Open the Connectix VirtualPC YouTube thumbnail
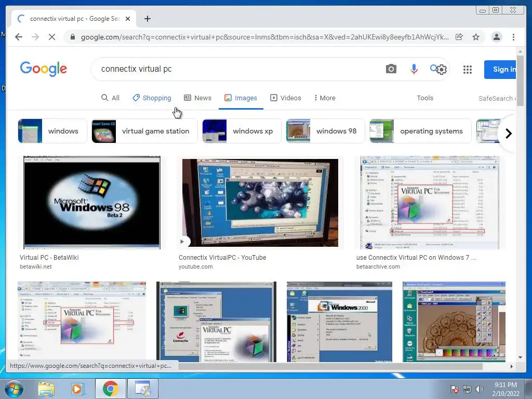The height and width of the screenshot is (399, 532). click(x=260, y=203)
